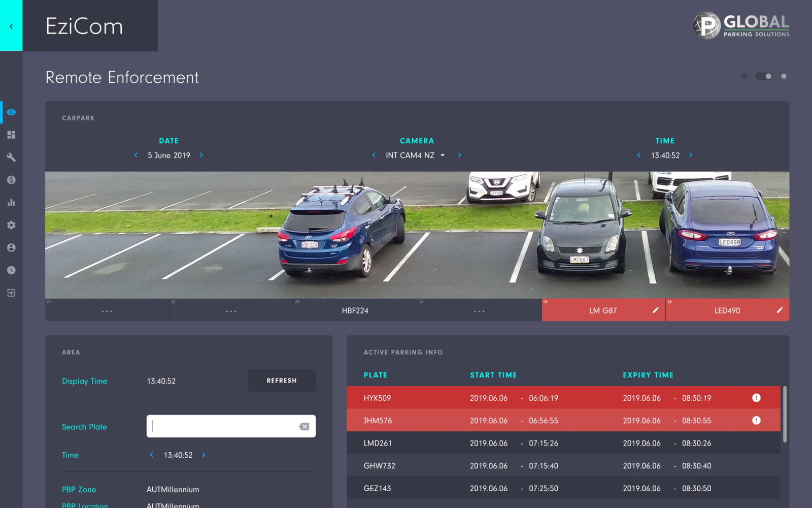Select bay 05 labeled LM G87
Image resolution: width=812 pixels, height=508 pixels.
(603, 310)
